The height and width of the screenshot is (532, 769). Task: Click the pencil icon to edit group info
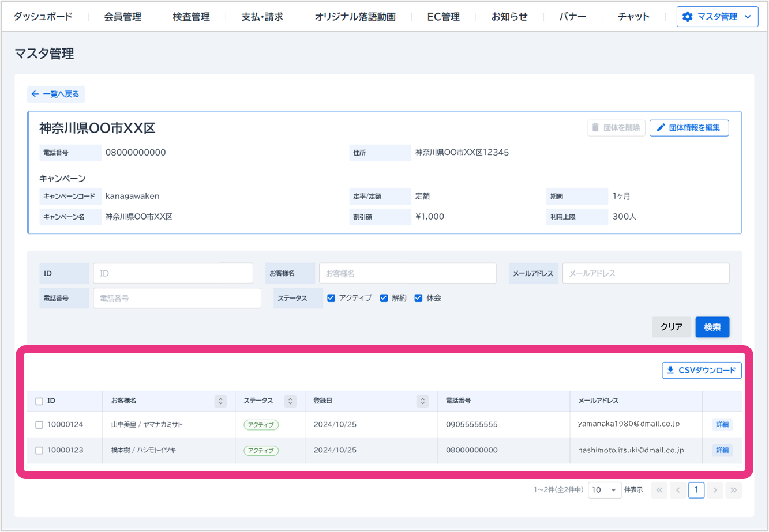coord(661,128)
